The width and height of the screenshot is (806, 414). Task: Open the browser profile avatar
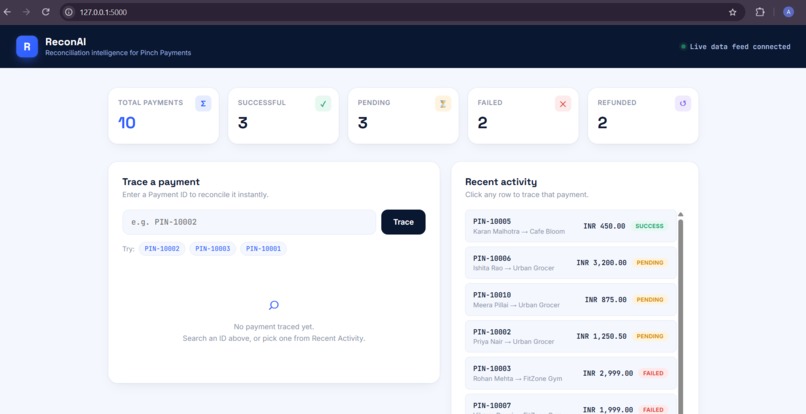click(788, 12)
